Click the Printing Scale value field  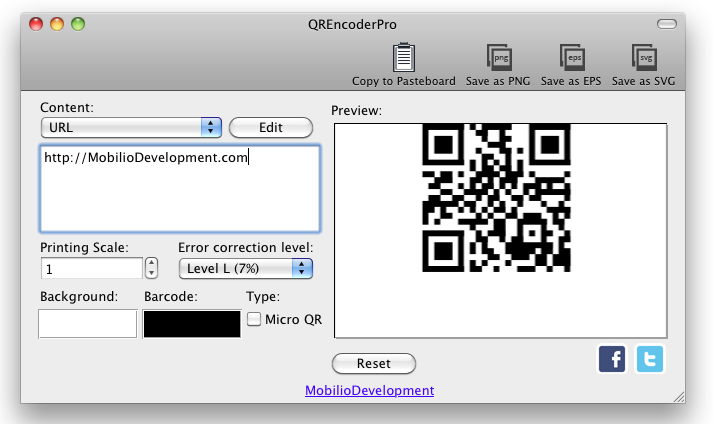click(x=92, y=268)
